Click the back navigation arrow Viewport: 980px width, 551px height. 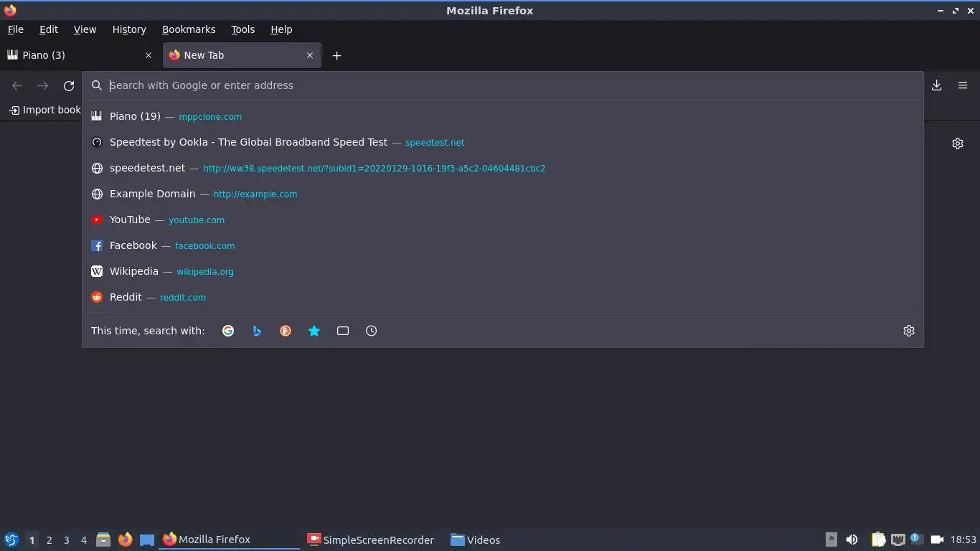point(17,85)
